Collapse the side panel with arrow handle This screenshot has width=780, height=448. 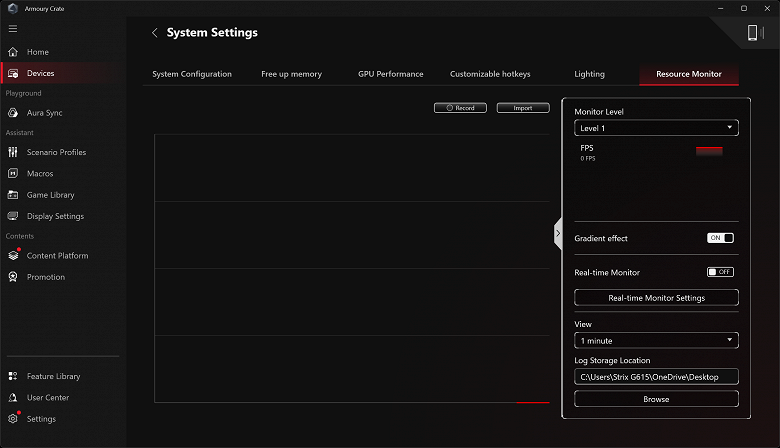tap(558, 234)
